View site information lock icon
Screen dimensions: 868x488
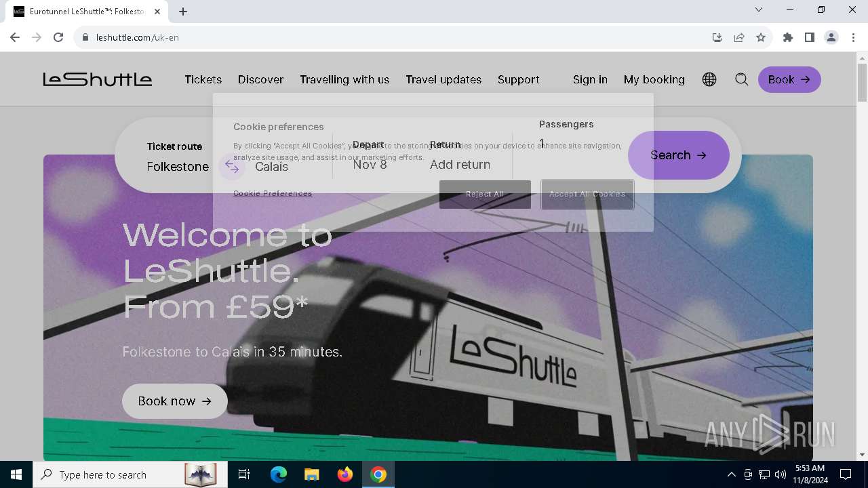(85, 37)
